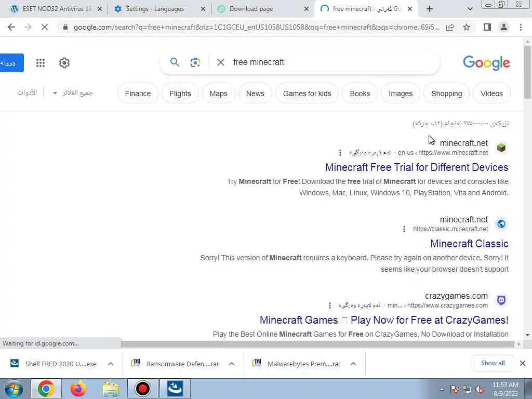Image resolution: width=532 pixels, height=399 pixels.
Task: Filter results by Flights
Action: [x=180, y=94]
